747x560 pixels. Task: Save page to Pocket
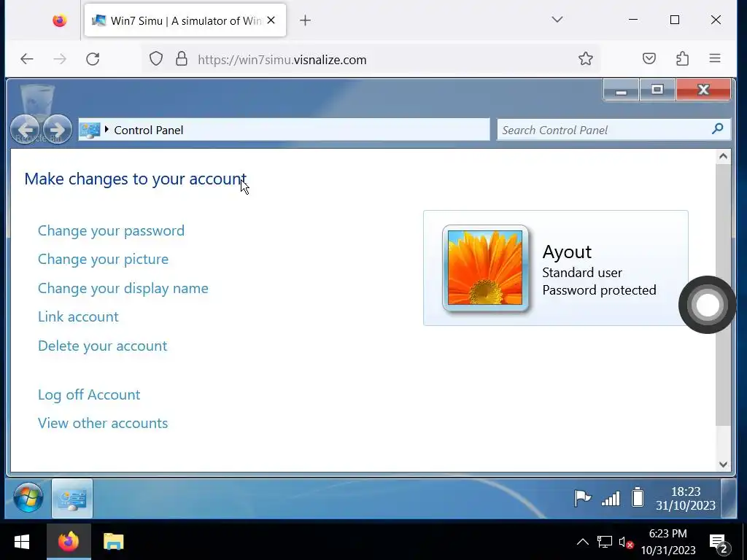[649, 58]
